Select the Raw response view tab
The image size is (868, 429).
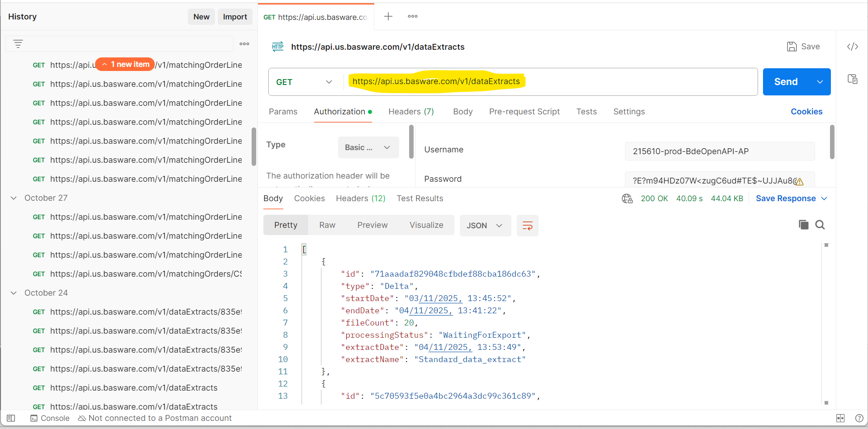click(327, 225)
